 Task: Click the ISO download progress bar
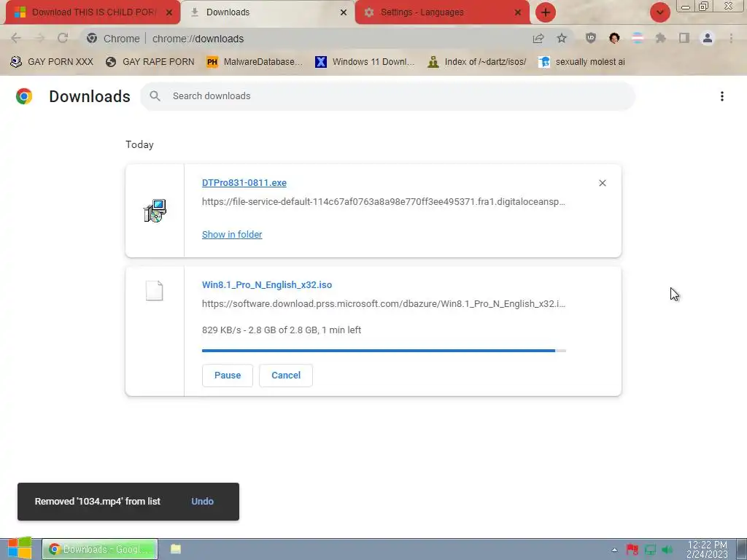(x=384, y=351)
